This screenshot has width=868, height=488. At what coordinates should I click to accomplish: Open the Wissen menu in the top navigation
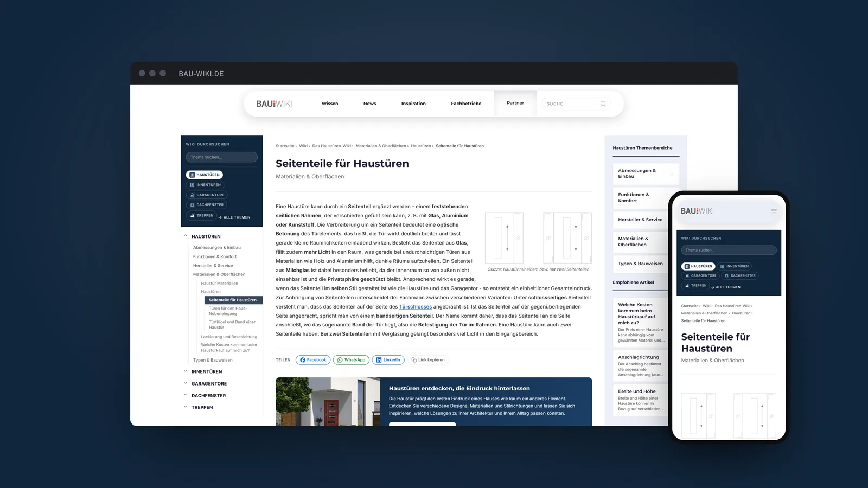point(330,104)
